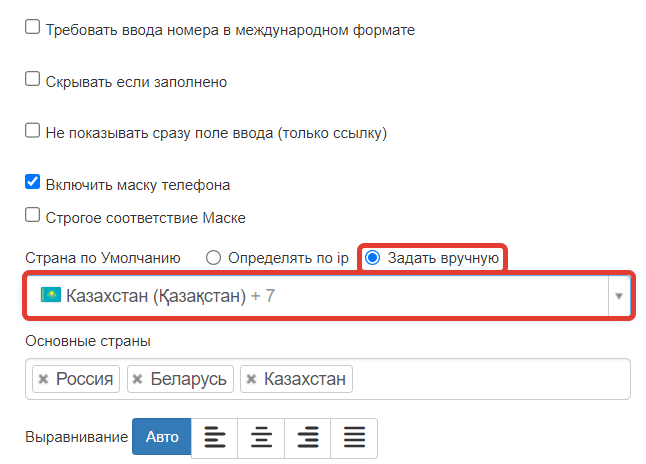Image resolution: width=646 pixels, height=464 pixels.
Task: Click the 'Беларусь' tag text
Action: [188, 379]
